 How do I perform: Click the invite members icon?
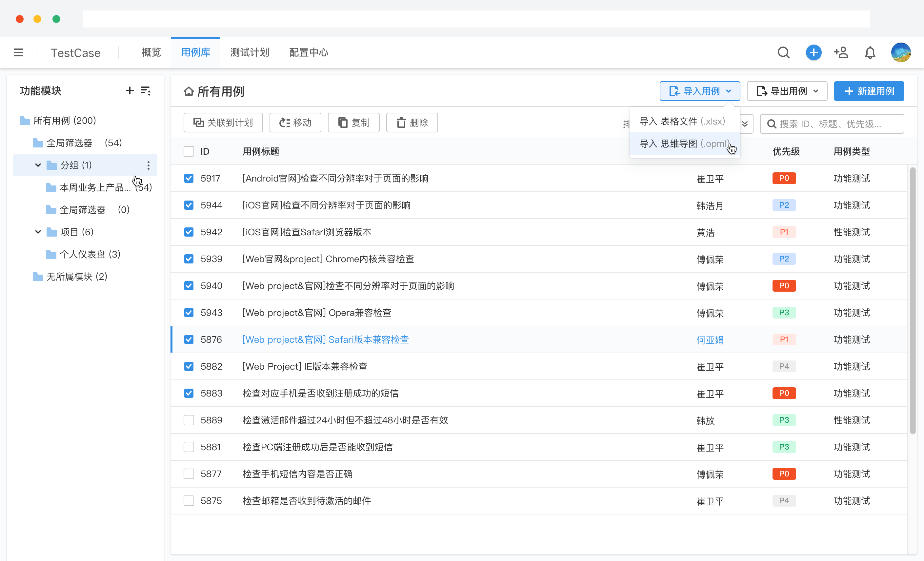[x=841, y=52]
